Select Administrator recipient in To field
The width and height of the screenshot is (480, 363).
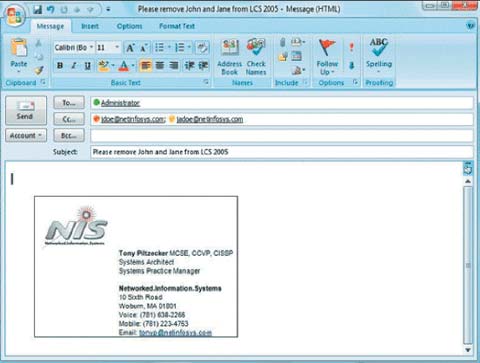point(120,103)
